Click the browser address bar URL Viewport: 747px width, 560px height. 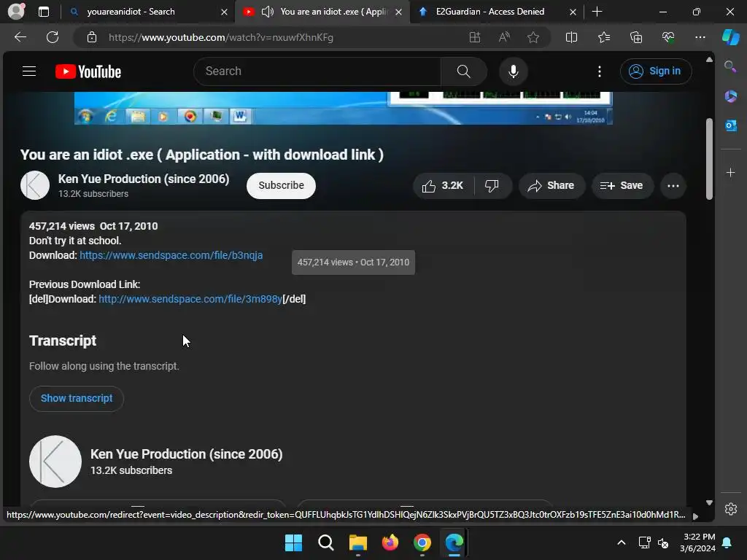pos(220,37)
